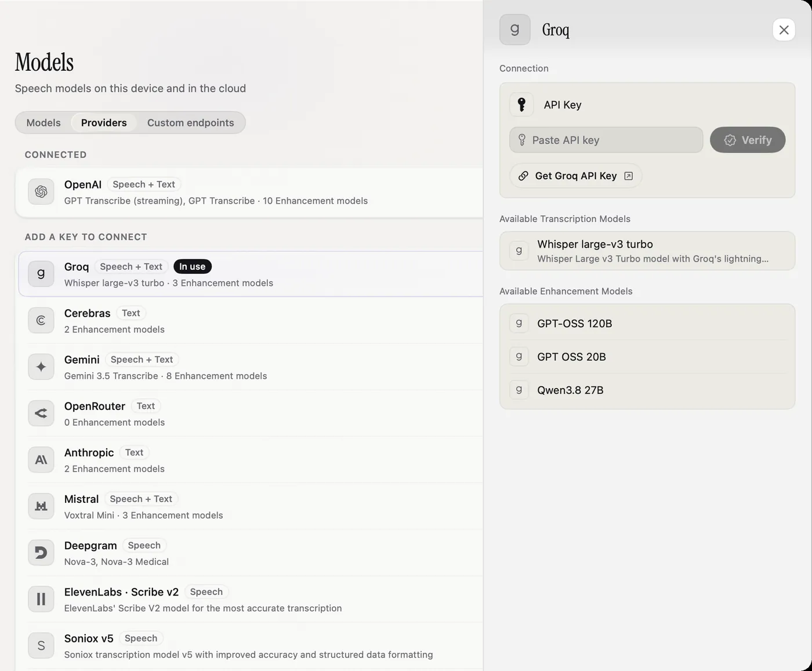Open the OpenAI provider name
The height and width of the screenshot is (671, 812).
coord(83,184)
